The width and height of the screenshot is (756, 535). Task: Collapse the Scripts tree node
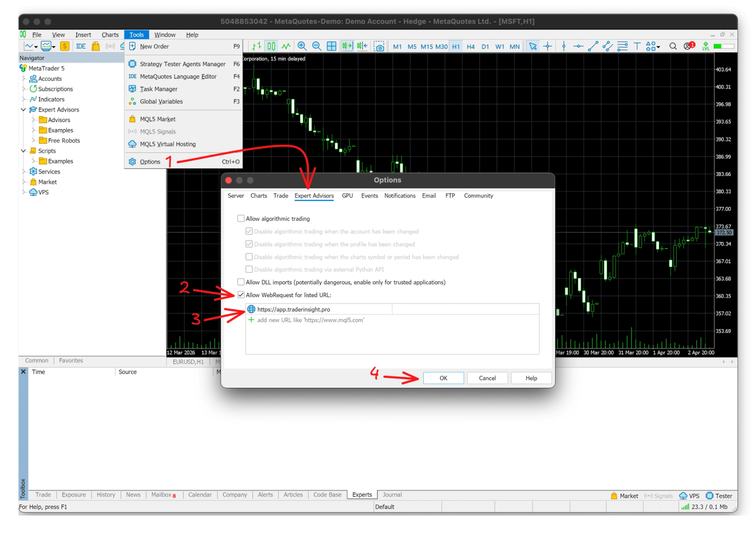point(23,151)
